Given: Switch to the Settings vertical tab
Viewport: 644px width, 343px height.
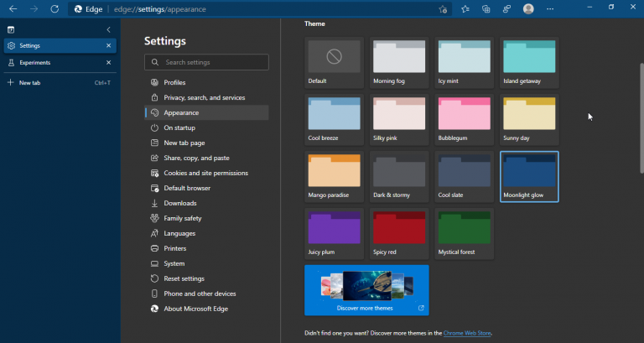Looking at the screenshot, I should [60, 45].
